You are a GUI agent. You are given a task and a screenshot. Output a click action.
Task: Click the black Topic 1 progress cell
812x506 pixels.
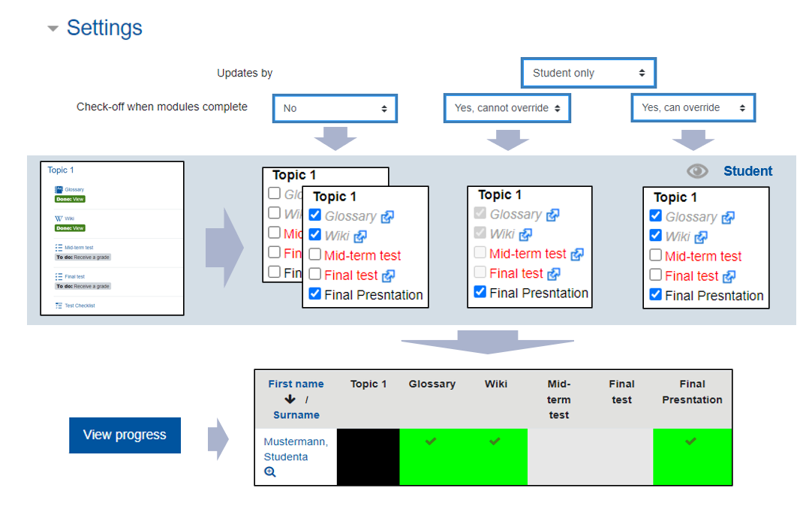(368, 456)
